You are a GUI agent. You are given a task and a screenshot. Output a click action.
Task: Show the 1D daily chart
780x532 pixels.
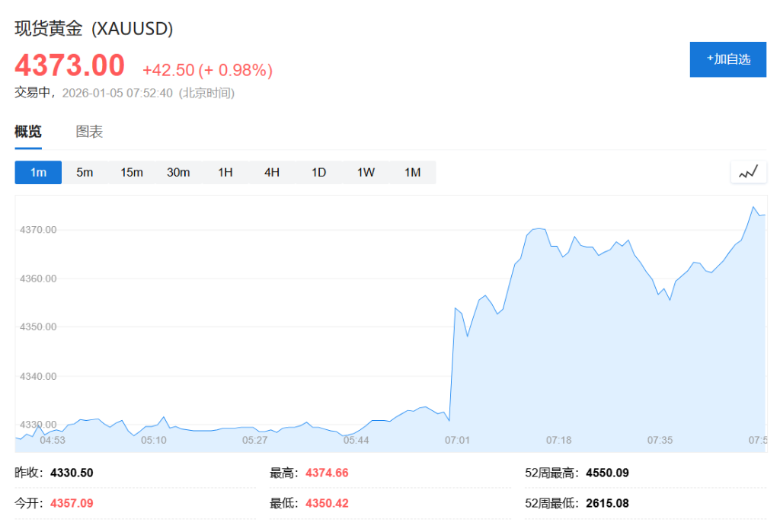click(x=318, y=172)
